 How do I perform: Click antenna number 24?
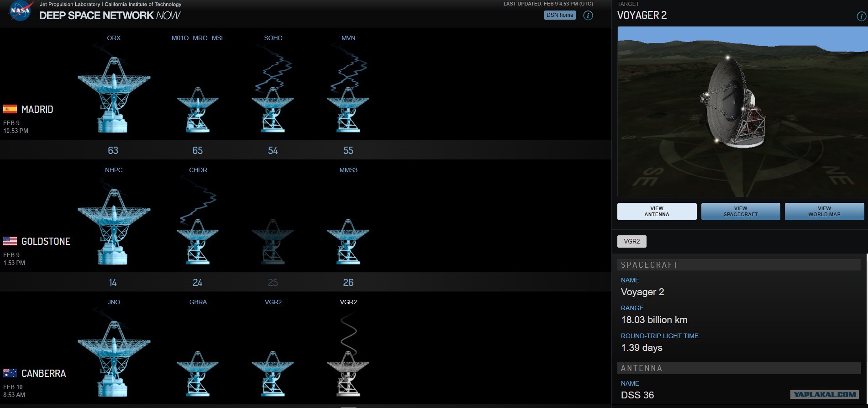tap(197, 282)
